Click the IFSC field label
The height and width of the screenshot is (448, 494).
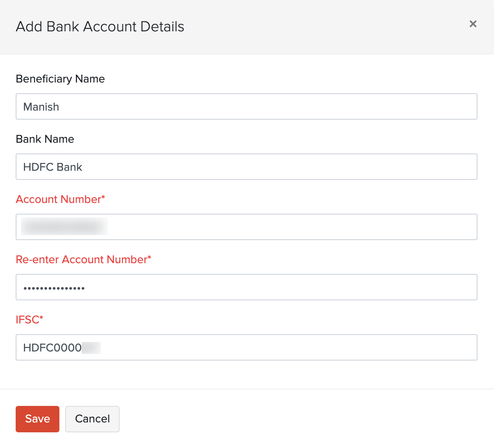pos(29,320)
